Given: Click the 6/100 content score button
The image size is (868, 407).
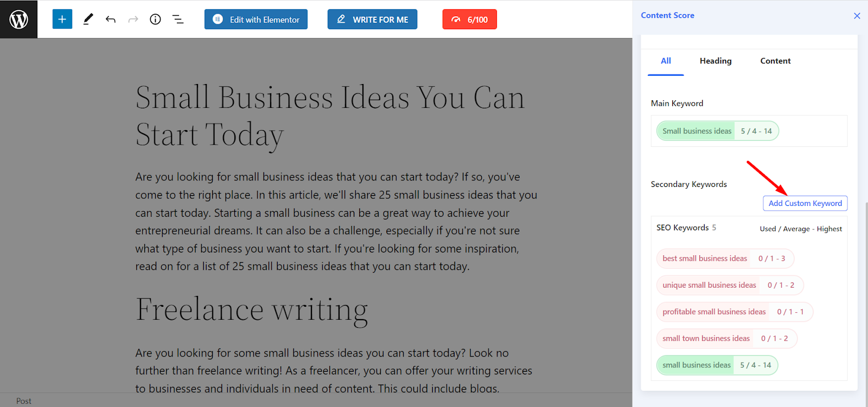Looking at the screenshot, I should (469, 20).
